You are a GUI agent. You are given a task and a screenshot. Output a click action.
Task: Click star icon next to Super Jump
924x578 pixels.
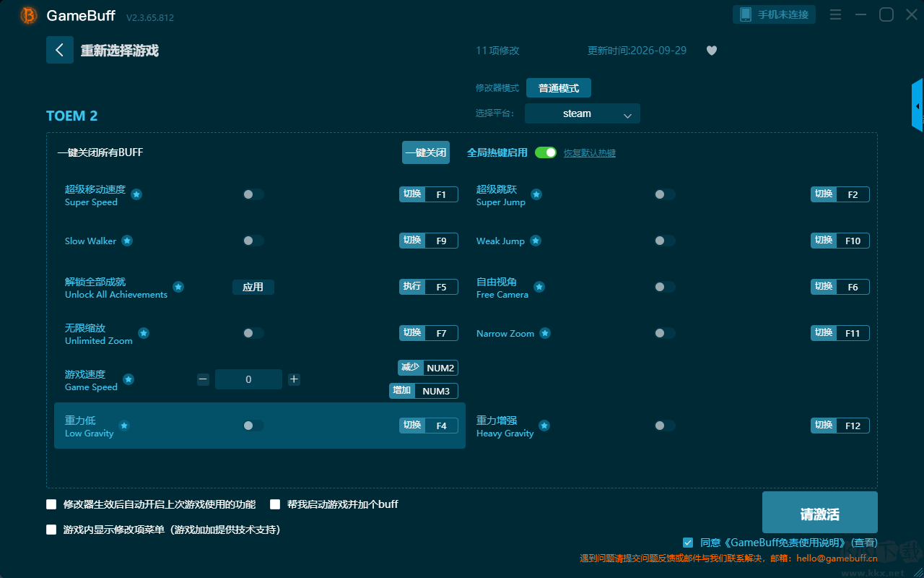[x=536, y=194]
